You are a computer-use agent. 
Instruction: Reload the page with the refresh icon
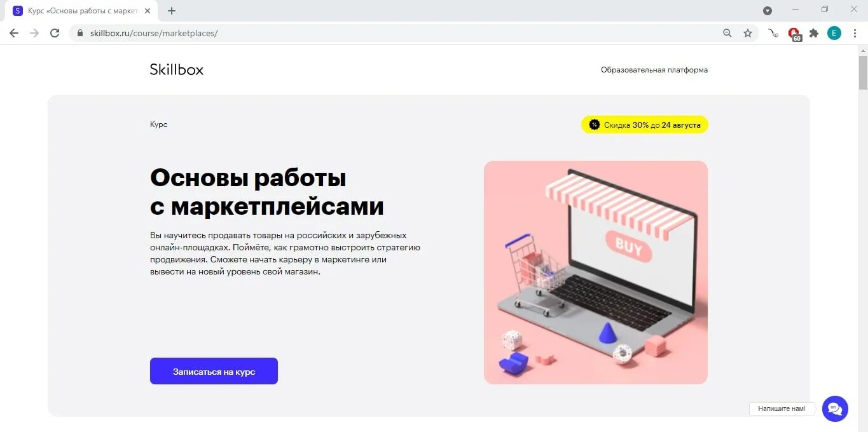point(55,33)
